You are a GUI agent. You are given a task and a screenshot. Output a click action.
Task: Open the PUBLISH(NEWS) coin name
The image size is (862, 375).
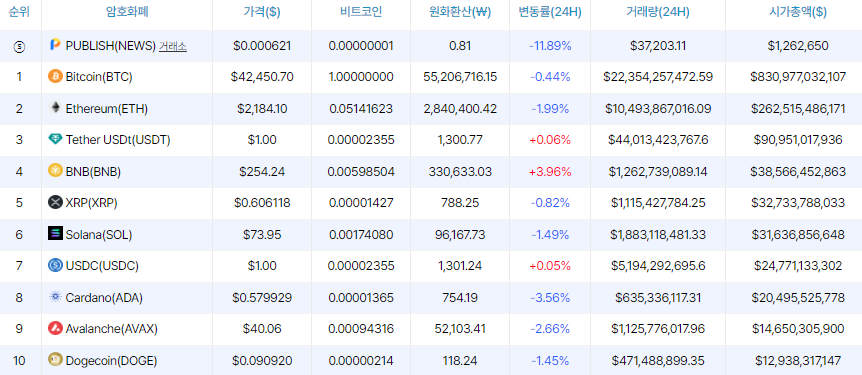coord(110,46)
